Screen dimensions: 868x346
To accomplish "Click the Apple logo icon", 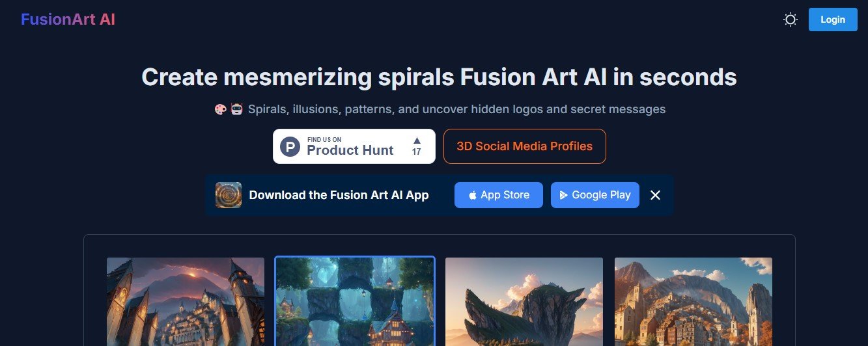I will click(x=473, y=195).
